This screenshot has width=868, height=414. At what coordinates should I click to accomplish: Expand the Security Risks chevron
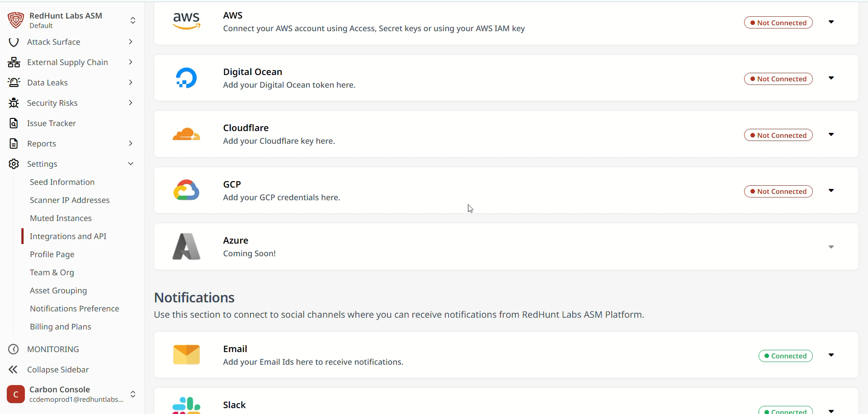click(131, 103)
